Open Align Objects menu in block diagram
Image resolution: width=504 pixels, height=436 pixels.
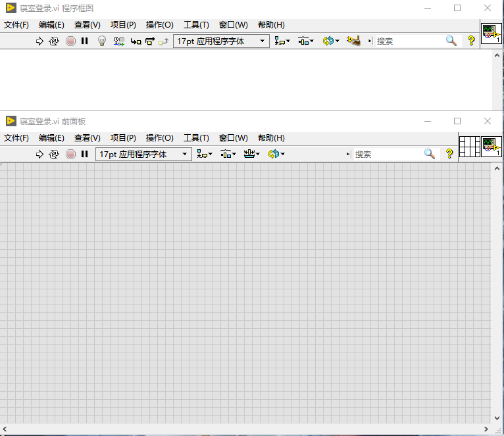coord(282,41)
